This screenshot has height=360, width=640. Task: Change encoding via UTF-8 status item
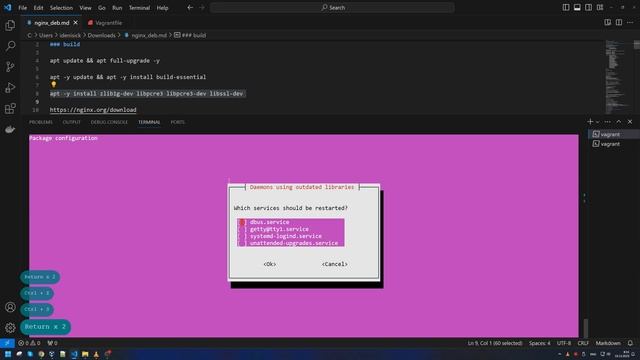pos(564,343)
